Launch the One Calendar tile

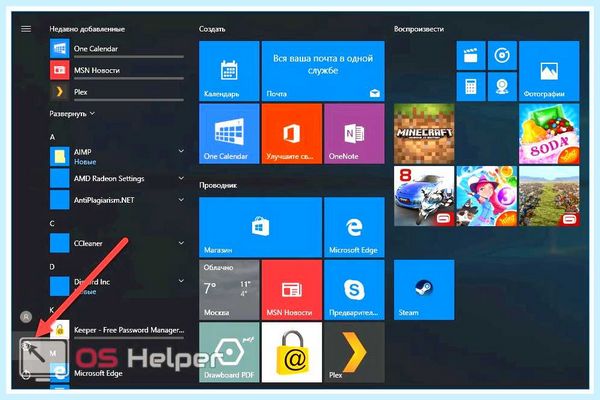229,134
